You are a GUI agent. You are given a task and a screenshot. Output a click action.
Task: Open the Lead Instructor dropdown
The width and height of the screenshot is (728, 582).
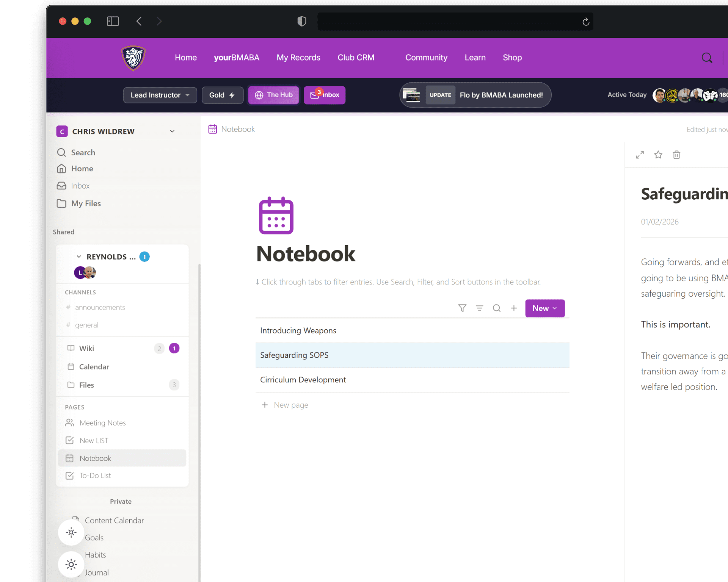160,95
